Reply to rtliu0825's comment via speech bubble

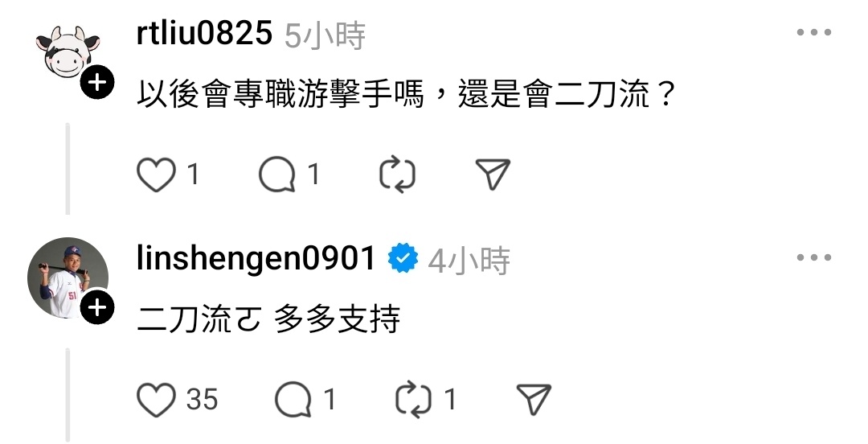(277, 175)
